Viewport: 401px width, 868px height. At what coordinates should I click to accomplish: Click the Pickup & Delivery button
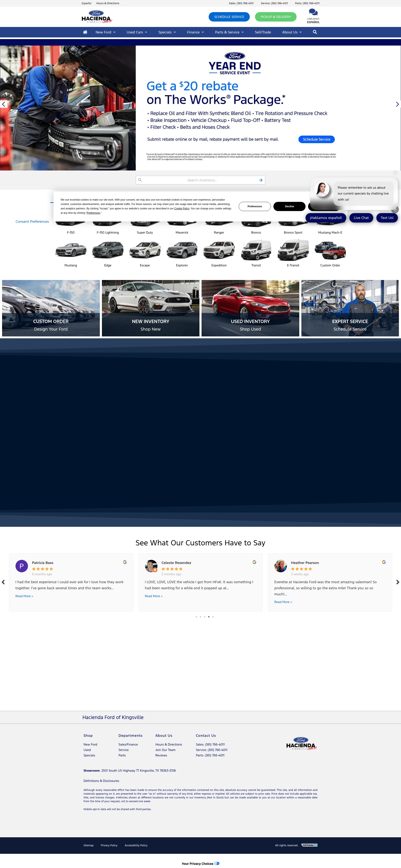(x=276, y=17)
